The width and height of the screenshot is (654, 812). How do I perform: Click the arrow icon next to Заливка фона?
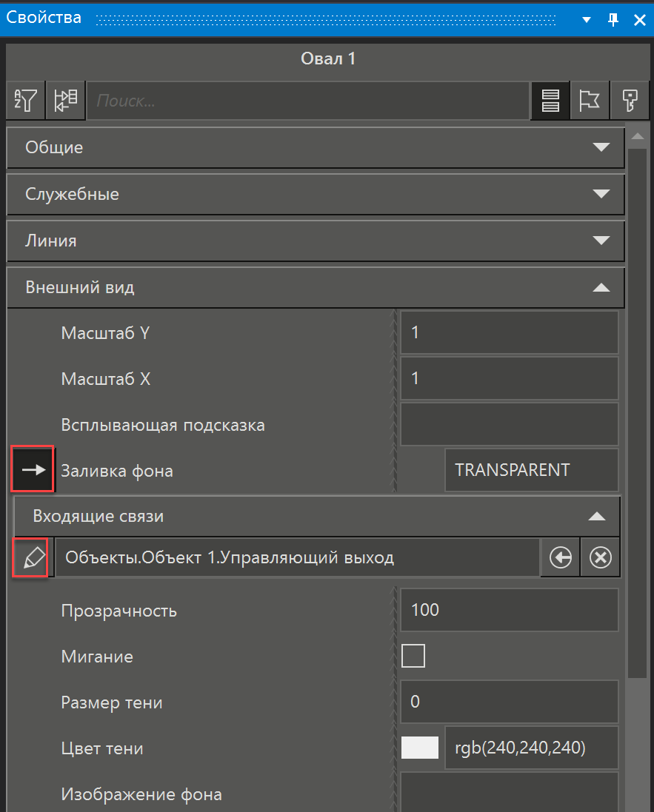click(33, 469)
